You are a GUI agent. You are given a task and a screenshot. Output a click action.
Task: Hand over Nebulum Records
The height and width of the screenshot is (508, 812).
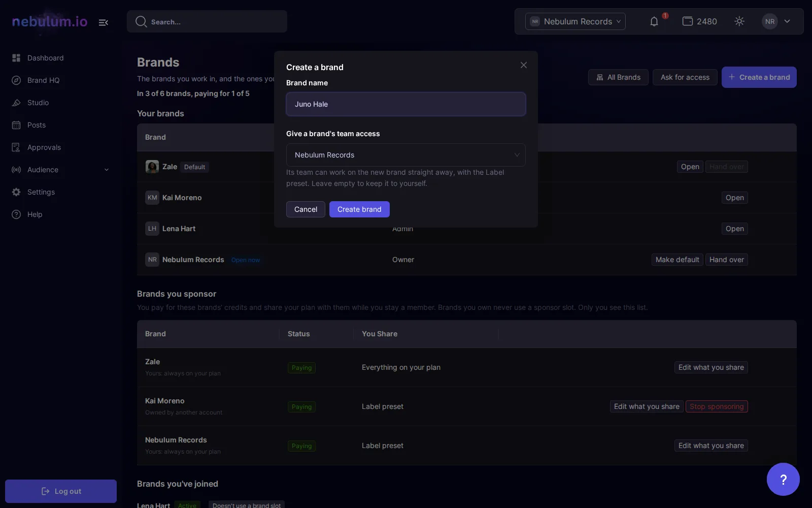click(727, 260)
